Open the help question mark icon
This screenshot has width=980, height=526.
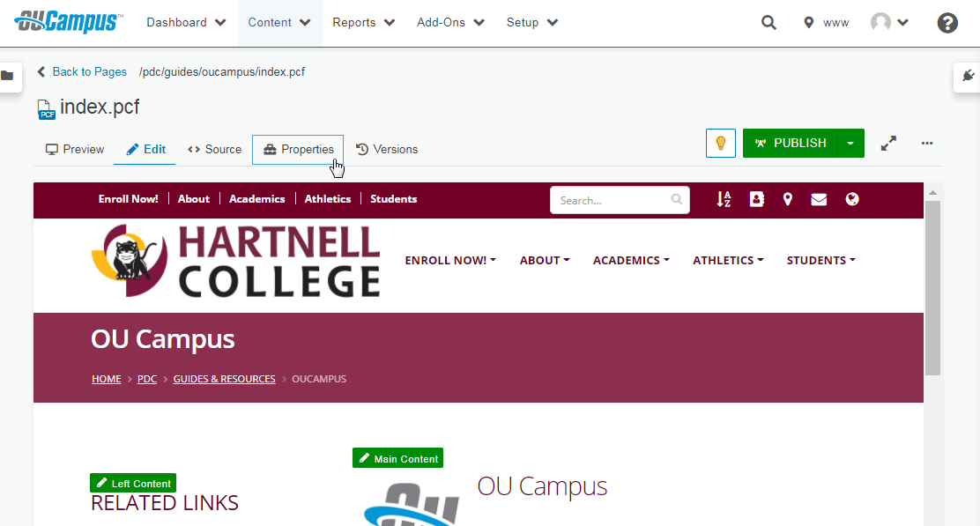coord(947,23)
